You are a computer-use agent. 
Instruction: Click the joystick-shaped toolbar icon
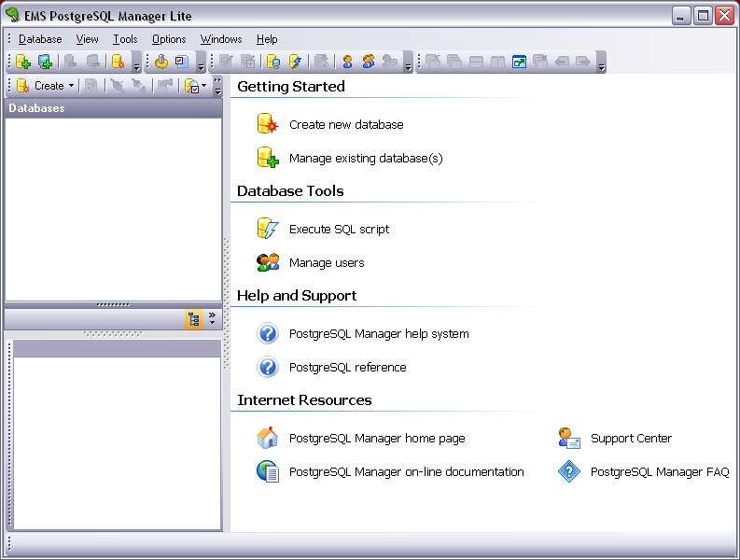pos(161,62)
